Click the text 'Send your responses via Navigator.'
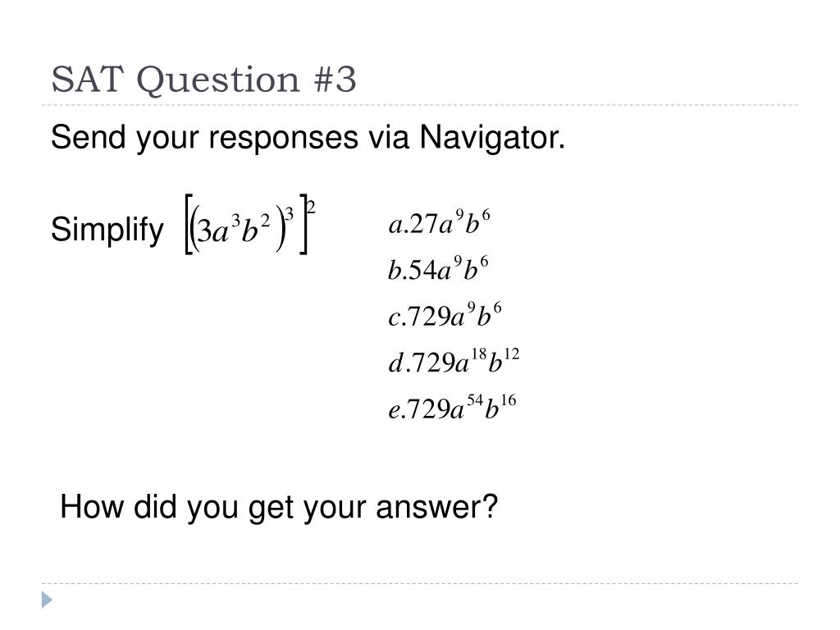The height and width of the screenshot is (630, 840). (x=308, y=137)
